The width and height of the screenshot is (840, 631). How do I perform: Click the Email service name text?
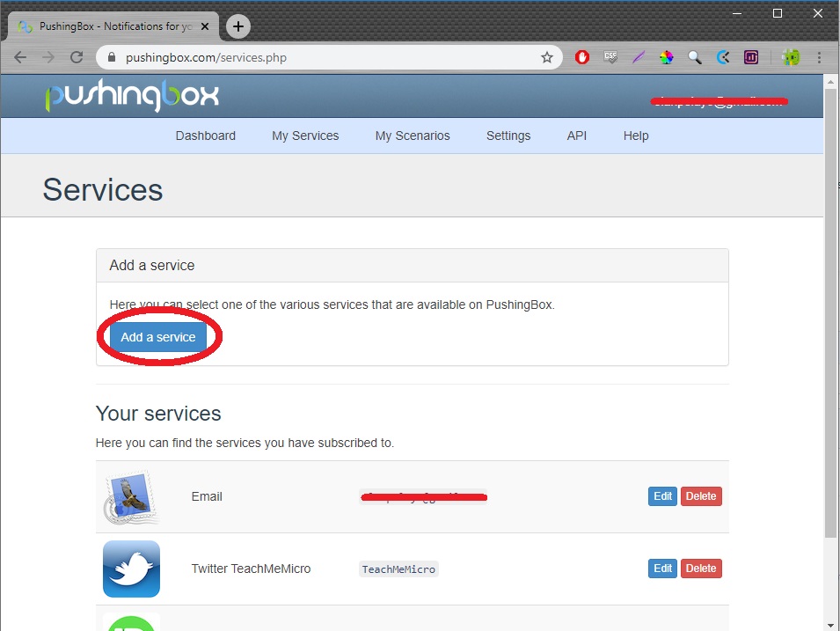[207, 496]
